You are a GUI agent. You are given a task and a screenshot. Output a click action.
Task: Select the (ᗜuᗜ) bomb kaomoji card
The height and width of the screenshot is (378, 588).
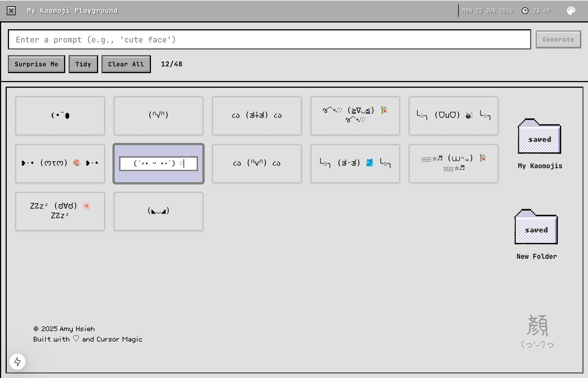point(454,116)
